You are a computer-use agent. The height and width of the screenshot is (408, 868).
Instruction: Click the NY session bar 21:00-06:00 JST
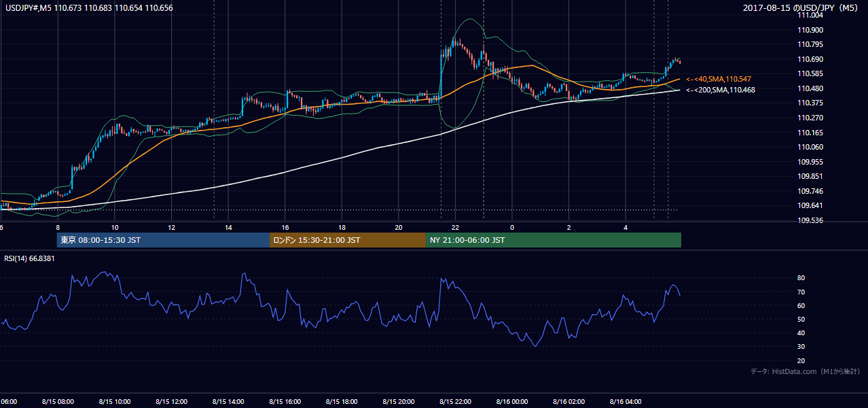[554, 240]
